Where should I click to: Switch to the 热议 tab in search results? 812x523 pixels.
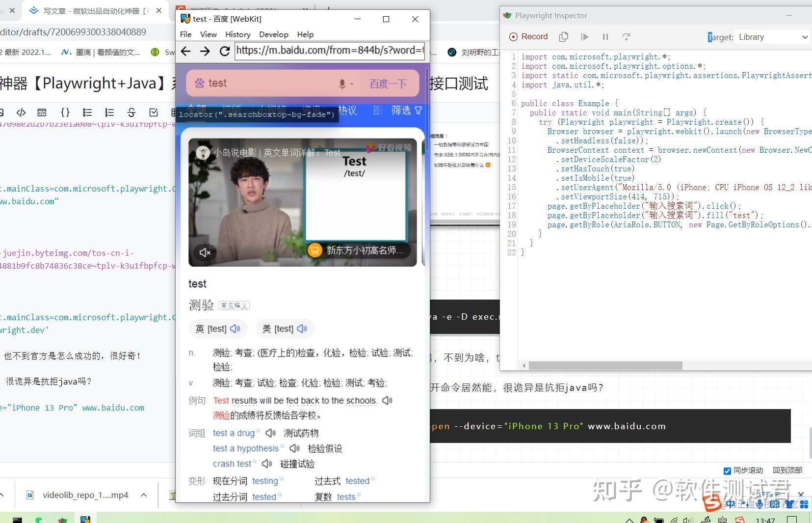pyautogui.click(x=346, y=110)
